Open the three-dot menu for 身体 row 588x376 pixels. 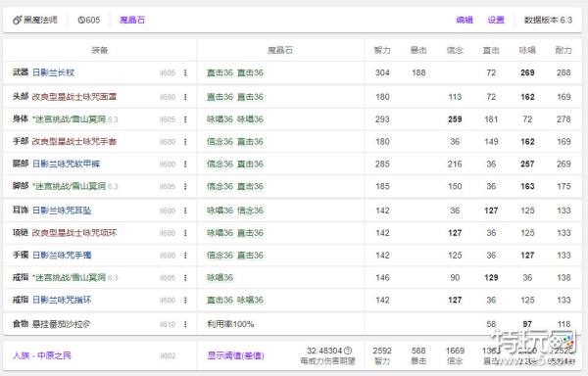(185, 119)
